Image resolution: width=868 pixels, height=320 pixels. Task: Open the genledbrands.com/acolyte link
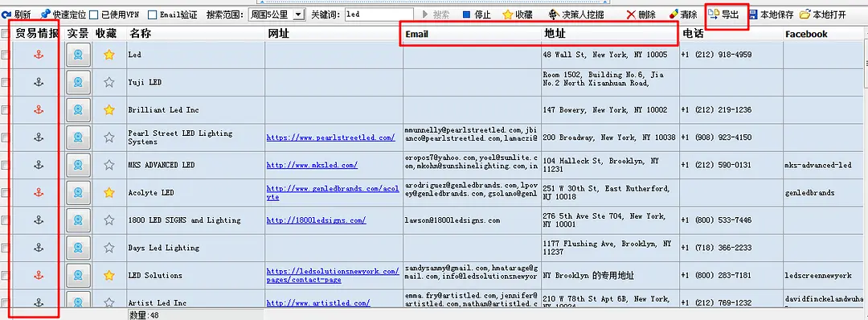(x=332, y=193)
